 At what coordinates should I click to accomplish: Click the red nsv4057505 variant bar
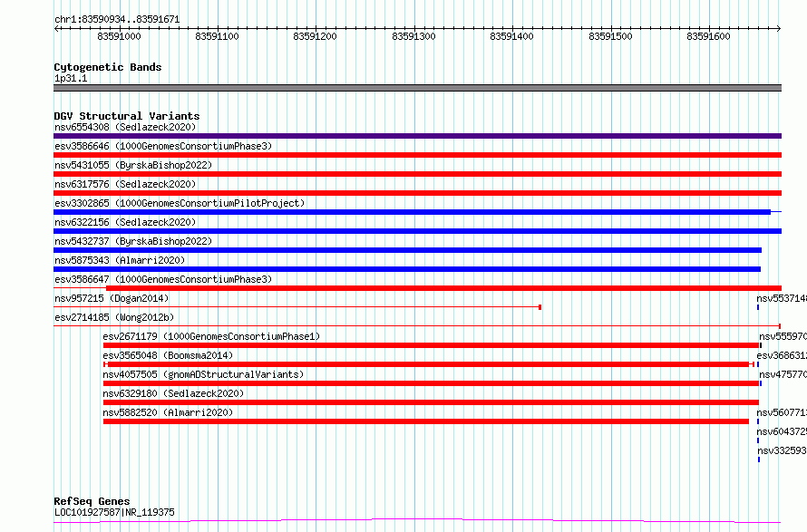click(432, 383)
